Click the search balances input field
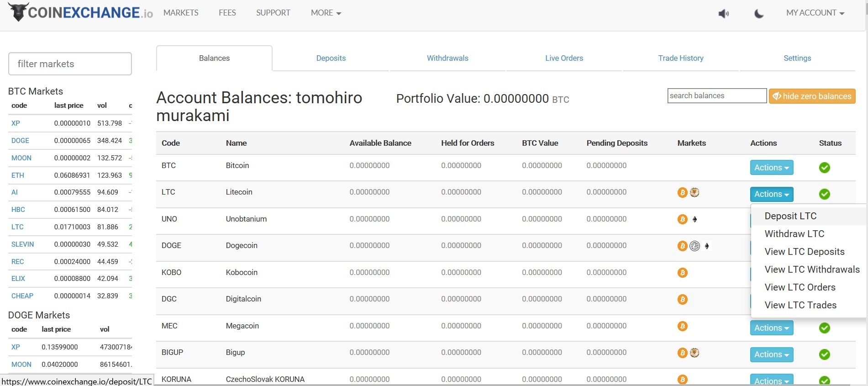Image resolution: width=868 pixels, height=386 pixels. pyautogui.click(x=717, y=95)
